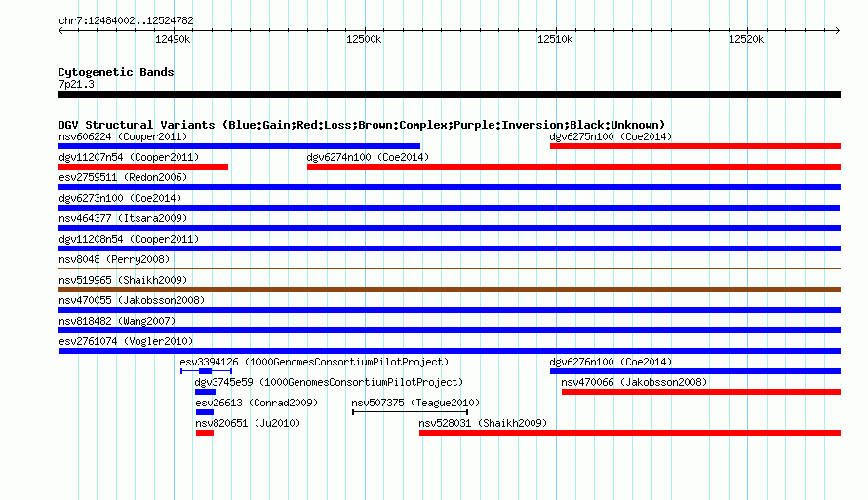Open the nsv528031 (Shaikh2009) red loss bar
Image resolution: width=868 pixels, height=500 pixels.
coord(630,433)
